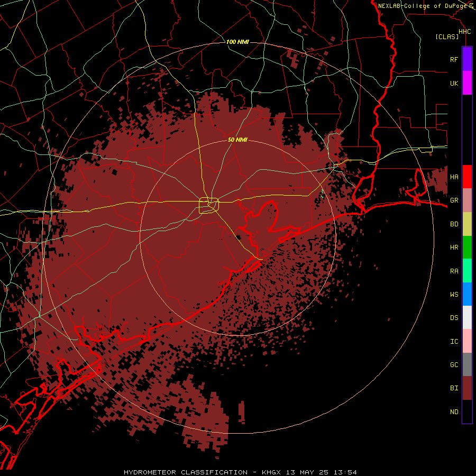Viewport: 476px width, 476px height.
Task: Pick the RA light green legend swatch
Action: [467, 271]
